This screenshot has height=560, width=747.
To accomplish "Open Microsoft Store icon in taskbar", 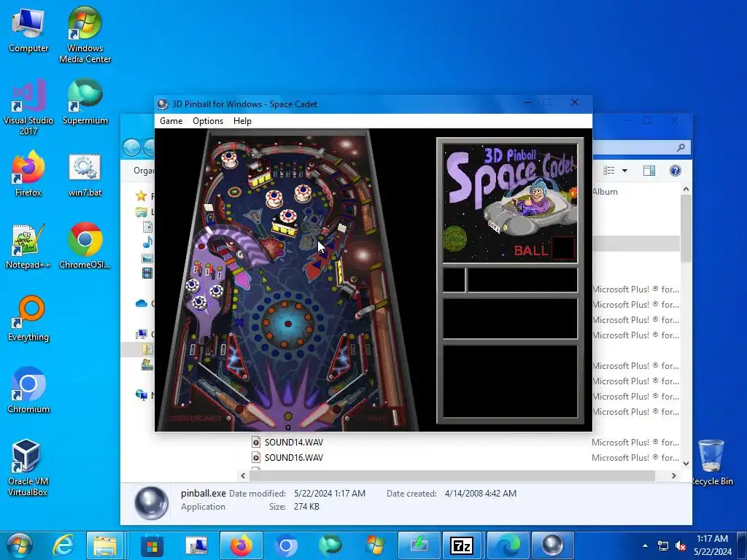I will (152, 545).
